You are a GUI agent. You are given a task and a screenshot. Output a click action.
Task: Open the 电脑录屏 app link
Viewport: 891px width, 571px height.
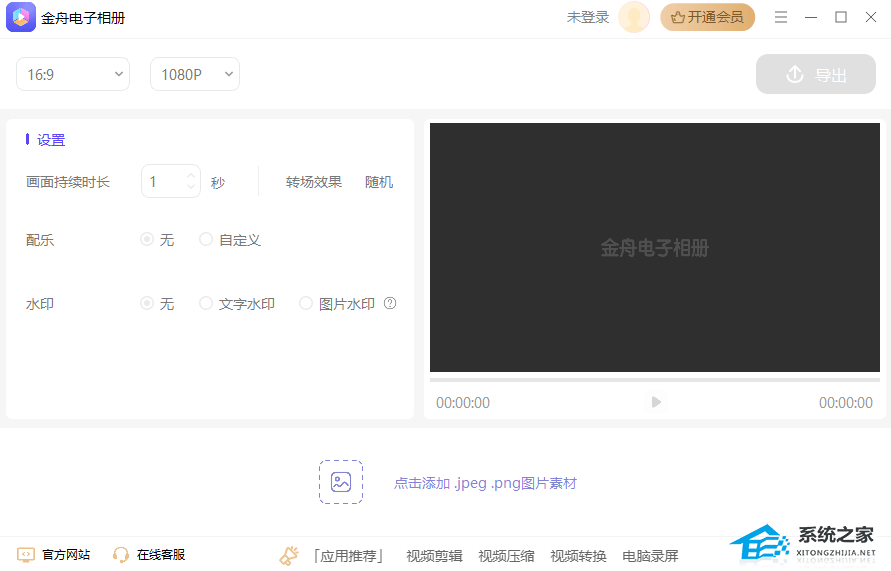[x=650, y=556]
